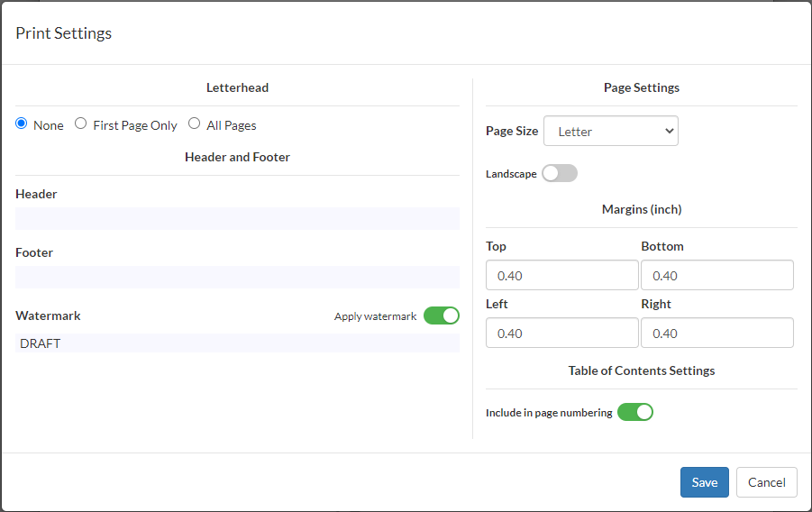Viewport: 812px width, 512px height.
Task: Click the DRAFT watermark text field
Action: point(237,343)
